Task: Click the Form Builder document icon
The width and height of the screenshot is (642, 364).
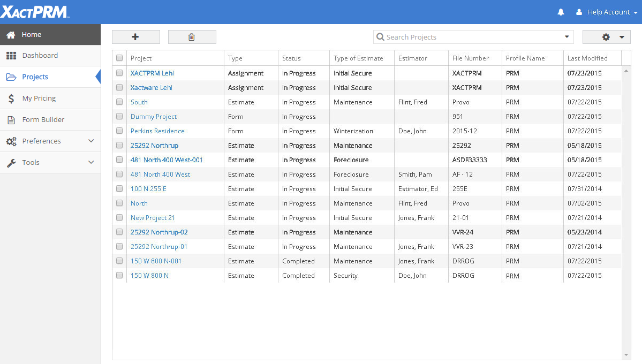Action: coord(11,120)
